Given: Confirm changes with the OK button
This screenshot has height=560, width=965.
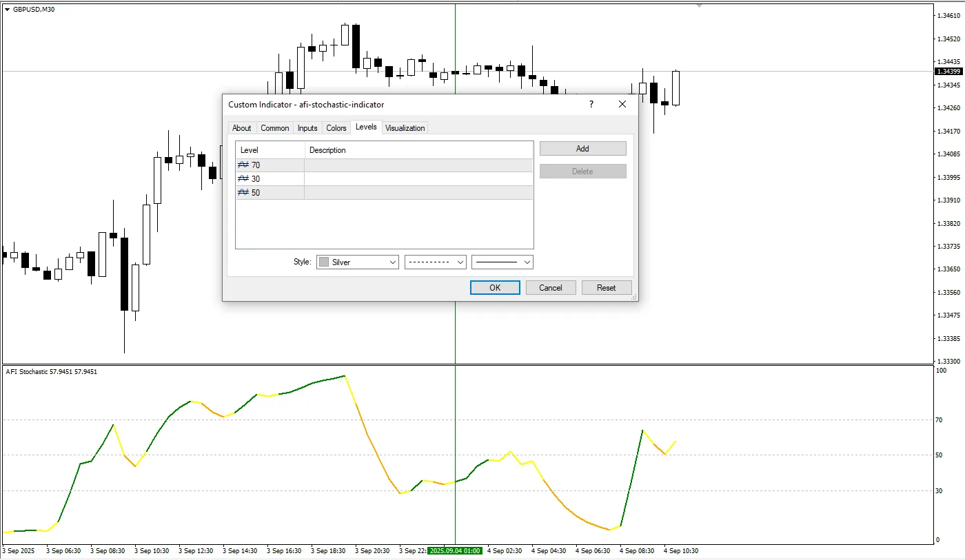Looking at the screenshot, I should pyautogui.click(x=495, y=287).
